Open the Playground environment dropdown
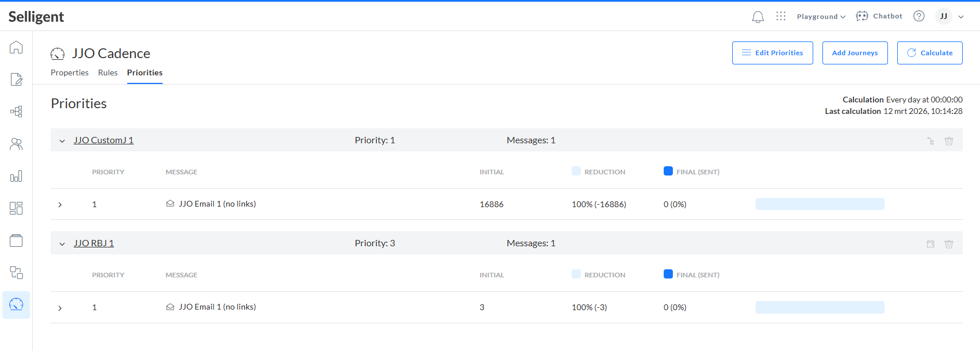Image resolution: width=980 pixels, height=351 pixels. coord(821,17)
